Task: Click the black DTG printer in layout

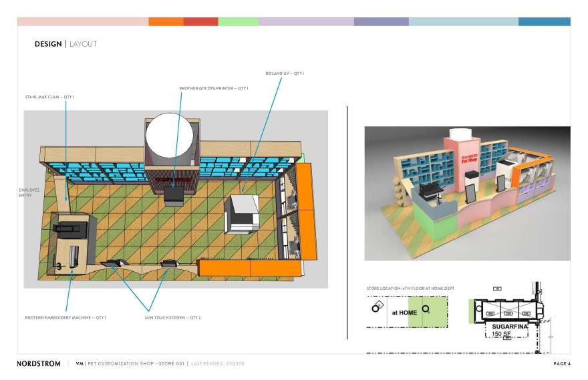Action: point(174,195)
